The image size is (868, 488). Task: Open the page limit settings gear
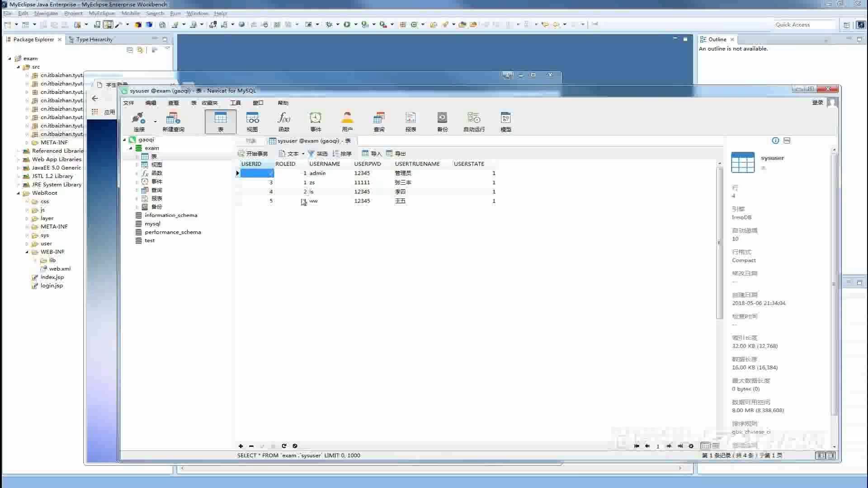coord(691,446)
